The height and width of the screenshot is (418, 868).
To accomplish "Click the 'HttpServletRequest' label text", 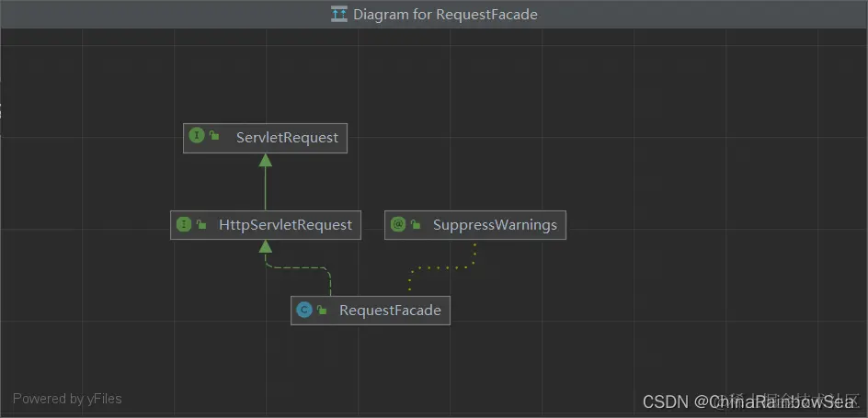I will [285, 225].
